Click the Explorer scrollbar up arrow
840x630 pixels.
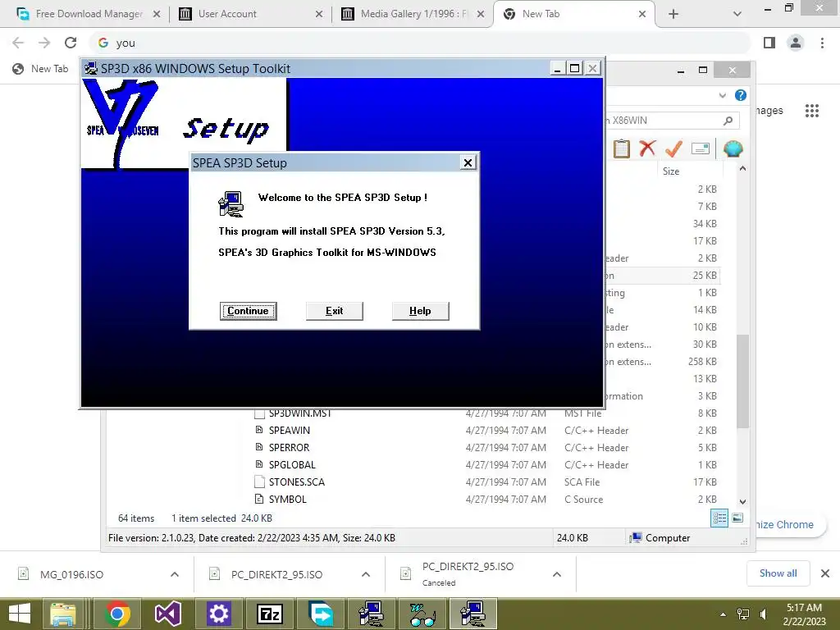pyautogui.click(x=742, y=169)
